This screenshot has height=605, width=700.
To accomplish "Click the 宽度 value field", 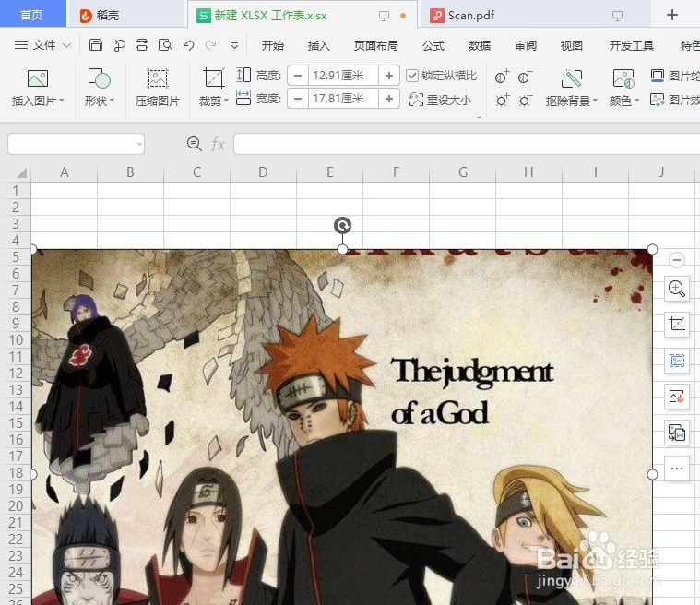I will click(x=343, y=99).
